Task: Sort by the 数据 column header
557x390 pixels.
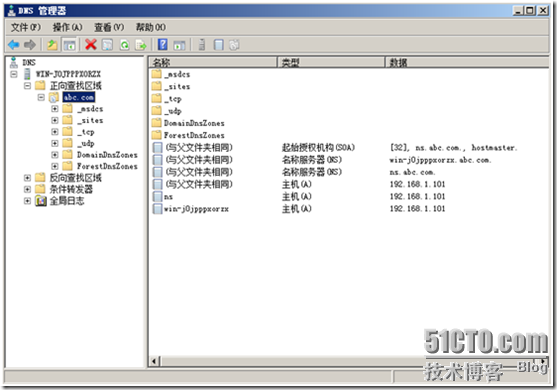Action: [x=467, y=63]
